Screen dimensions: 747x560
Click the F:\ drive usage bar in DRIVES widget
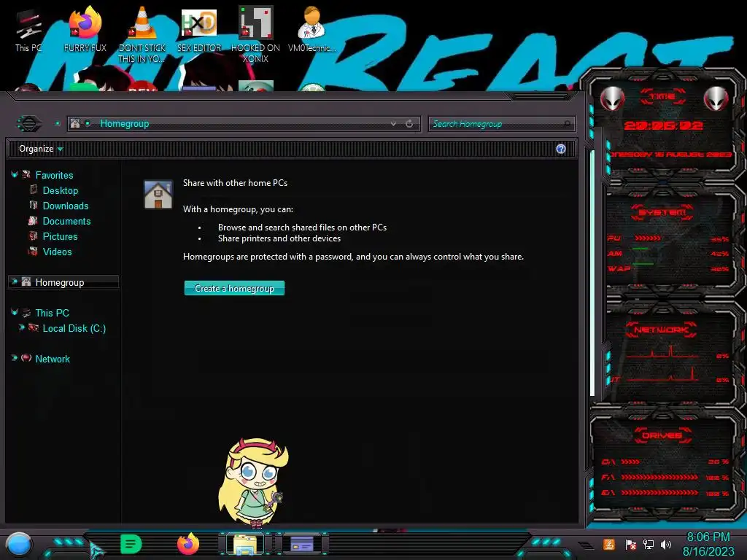click(659, 477)
